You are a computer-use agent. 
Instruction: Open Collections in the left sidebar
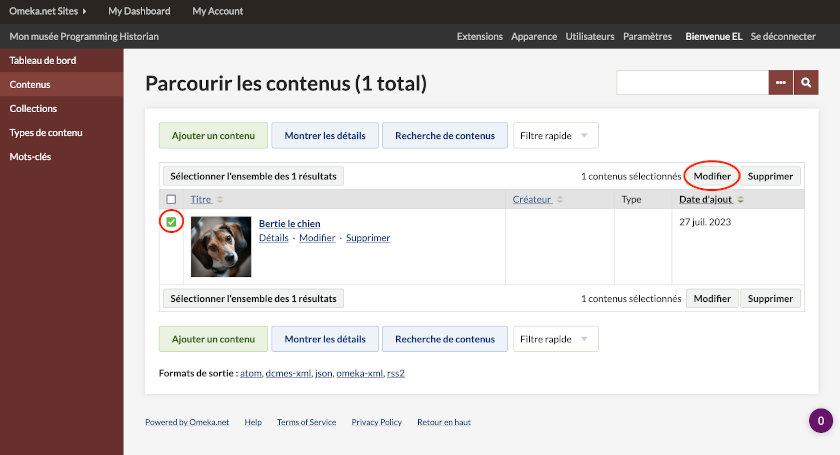(x=33, y=108)
